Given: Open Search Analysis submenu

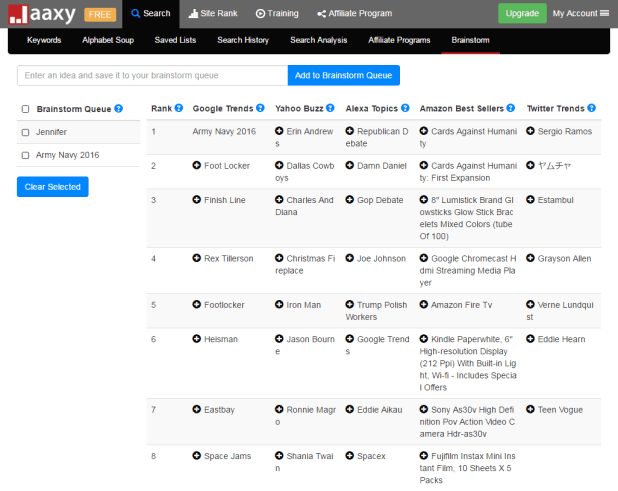Looking at the screenshot, I should click(318, 40).
